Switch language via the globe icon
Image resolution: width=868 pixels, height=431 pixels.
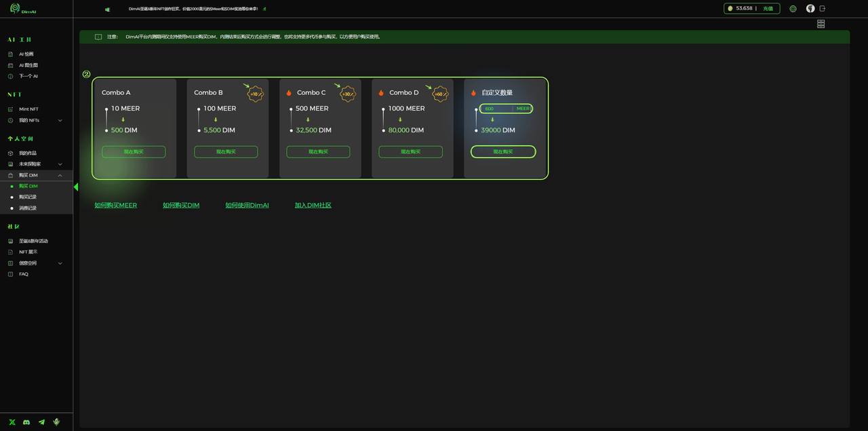tap(793, 9)
